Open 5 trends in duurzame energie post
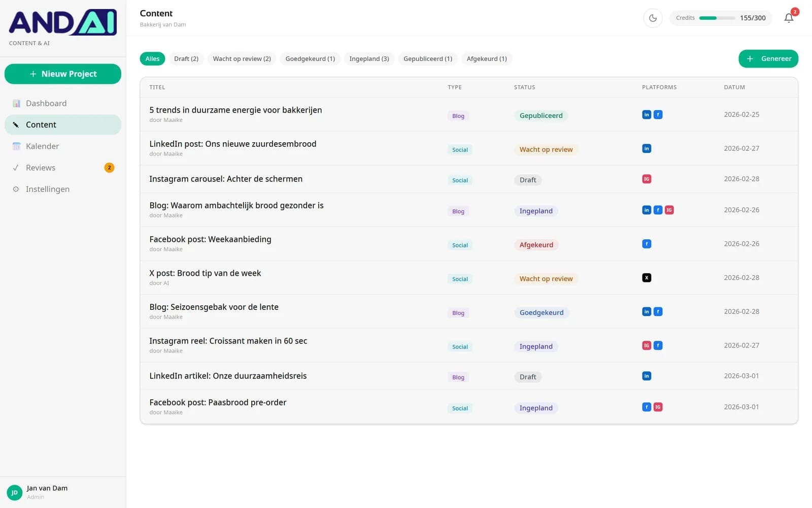Image resolution: width=812 pixels, height=508 pixels. click(x=235, y=110)
